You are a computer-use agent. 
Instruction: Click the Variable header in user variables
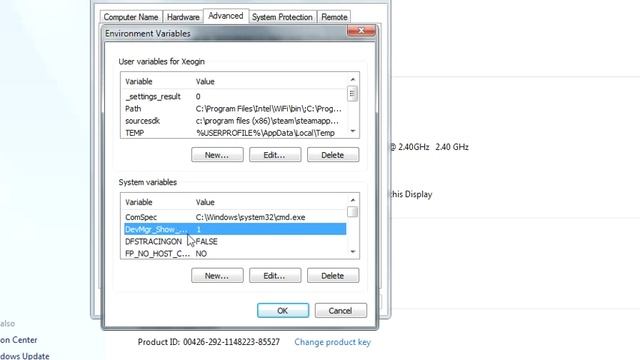[x=138, y=82]
